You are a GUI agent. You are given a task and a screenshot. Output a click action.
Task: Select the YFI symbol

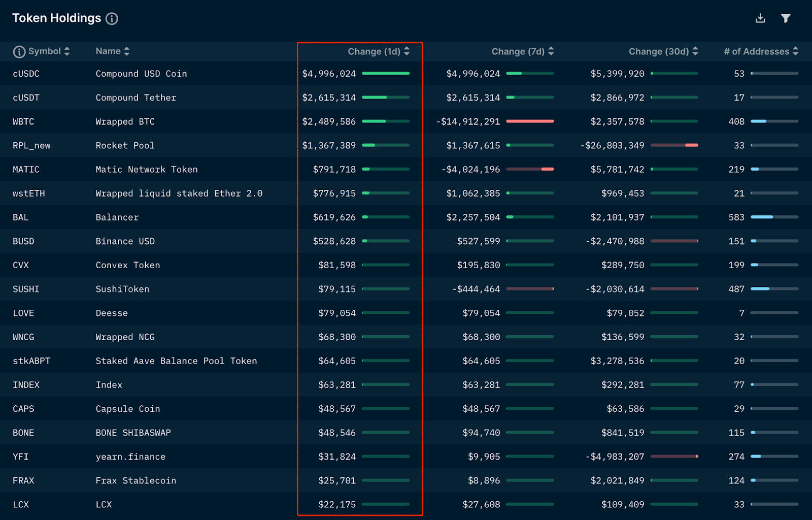21,457
